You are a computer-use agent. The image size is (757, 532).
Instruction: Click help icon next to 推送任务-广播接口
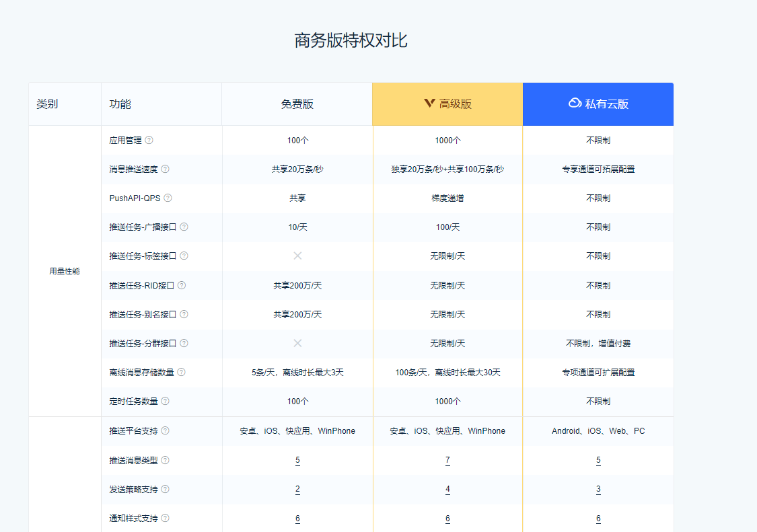pos(184,227)
